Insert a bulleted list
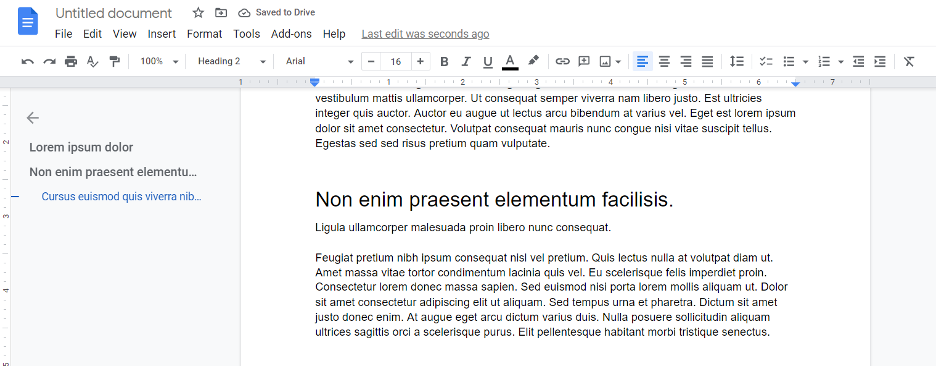 point(789,61)
